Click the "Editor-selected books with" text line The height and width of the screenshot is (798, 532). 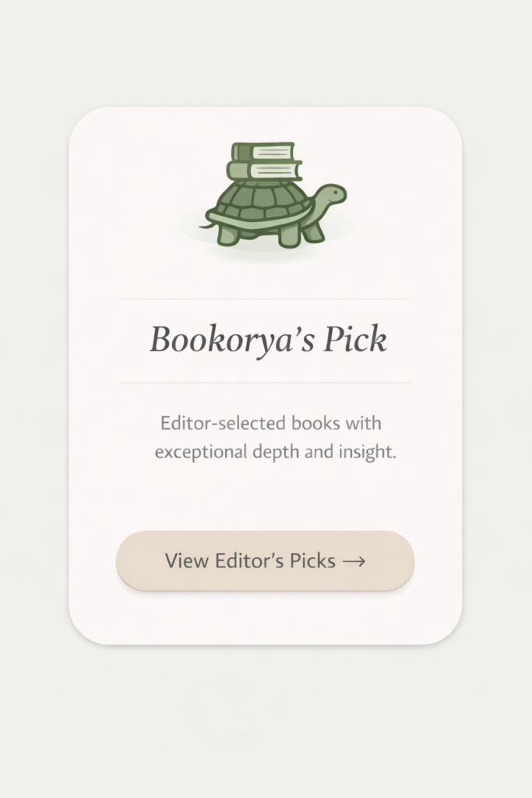pyautogui.click(x=270, y=424)
